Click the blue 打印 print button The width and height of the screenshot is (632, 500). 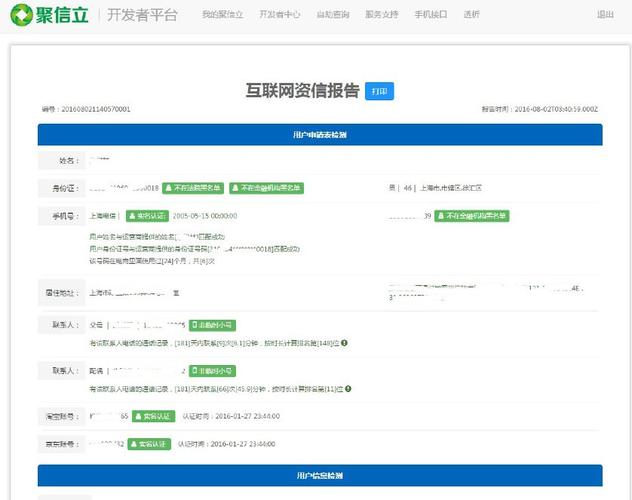pyautogui.click(x=379, y=91)
